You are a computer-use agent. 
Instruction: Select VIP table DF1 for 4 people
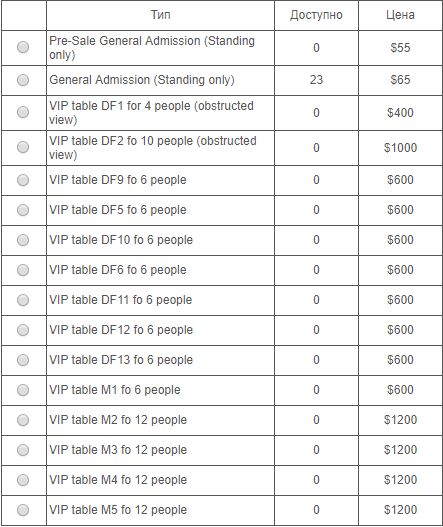[23, 112]
